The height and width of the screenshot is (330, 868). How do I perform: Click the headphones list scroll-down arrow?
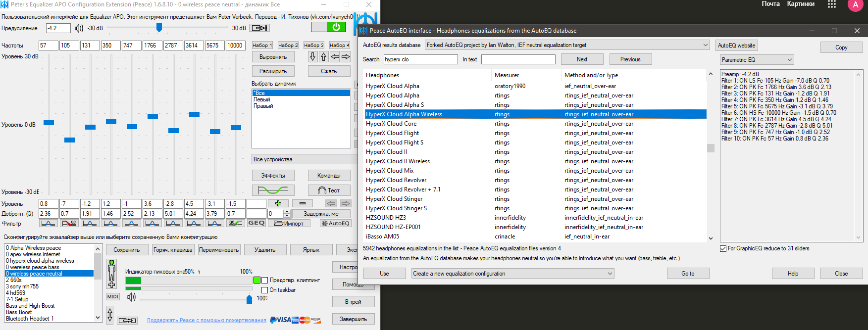(711, 238)
